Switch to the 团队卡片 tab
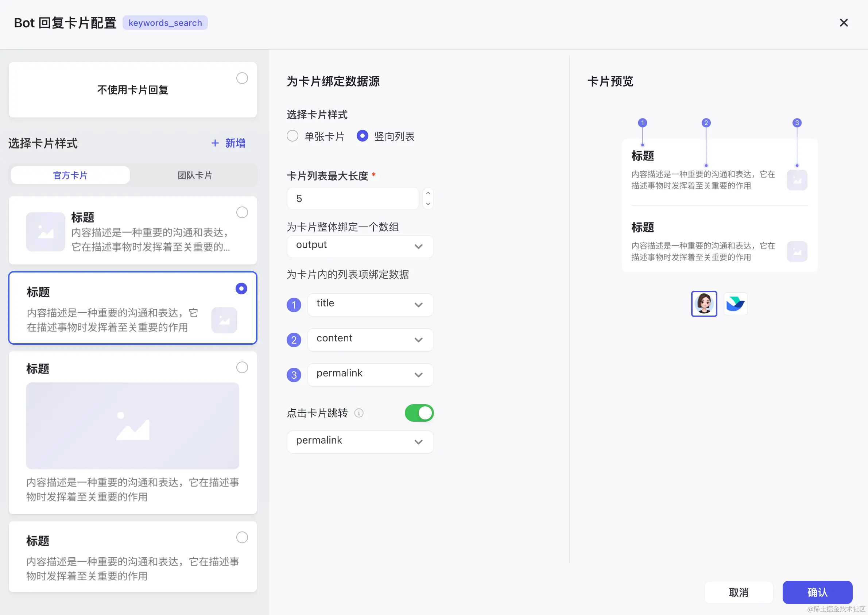 pos(195,175)
